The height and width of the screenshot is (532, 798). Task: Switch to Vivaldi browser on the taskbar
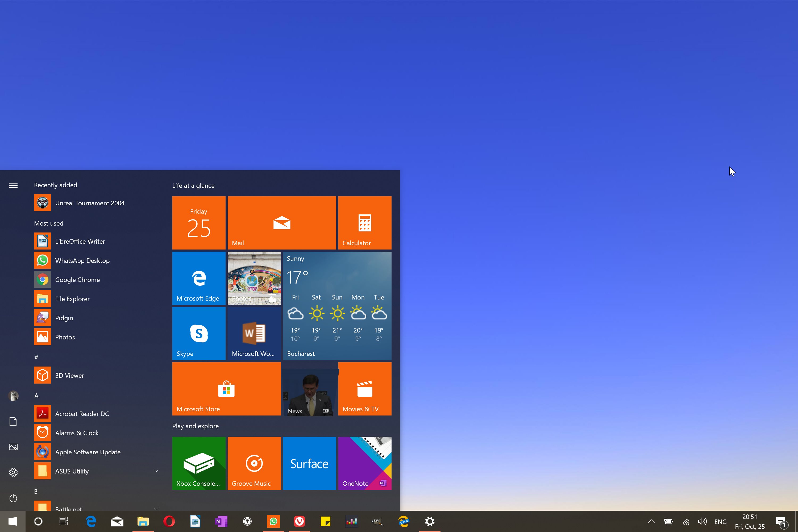[x=299, y=521]
